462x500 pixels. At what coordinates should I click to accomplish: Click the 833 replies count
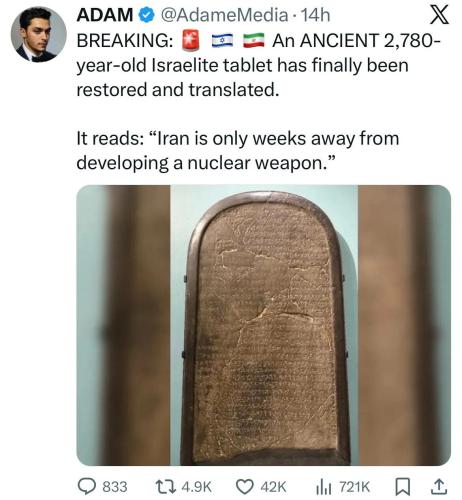tap(114, 487)
